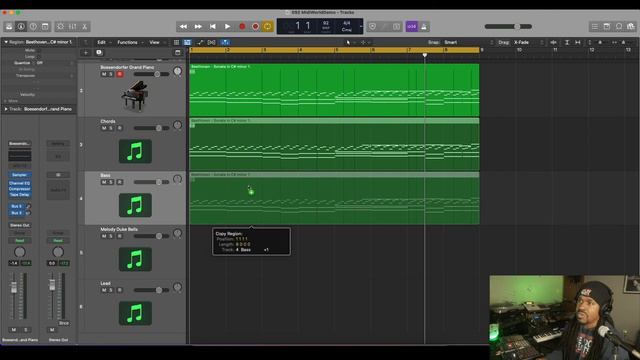Click the waveform vertical zoom icon
Screen dimensions: 640x360
pos(553,42)
